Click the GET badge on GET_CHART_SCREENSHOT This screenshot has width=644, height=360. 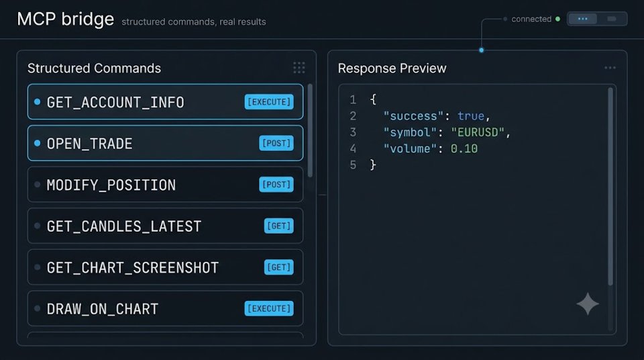(x=279, y=267)
